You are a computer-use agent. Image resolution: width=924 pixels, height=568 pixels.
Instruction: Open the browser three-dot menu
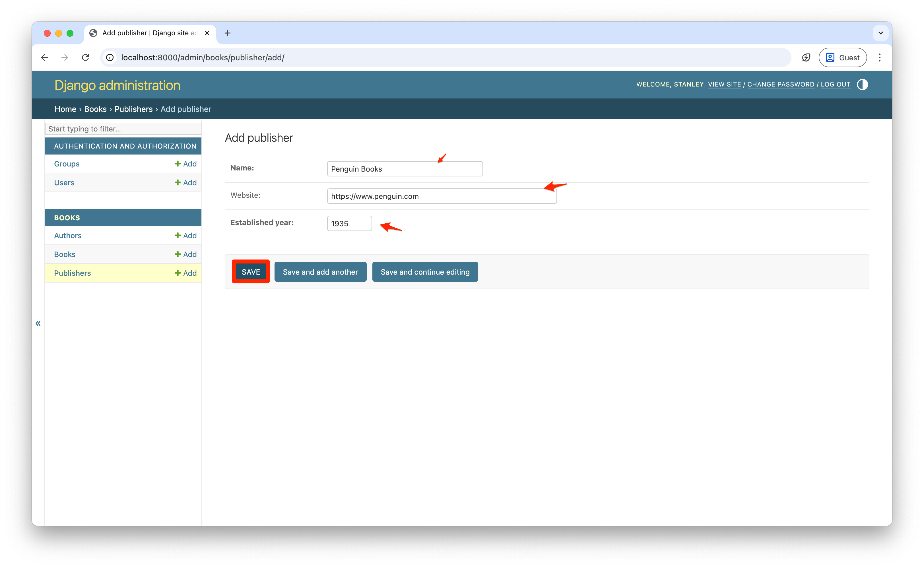click(x=880, y=57)
